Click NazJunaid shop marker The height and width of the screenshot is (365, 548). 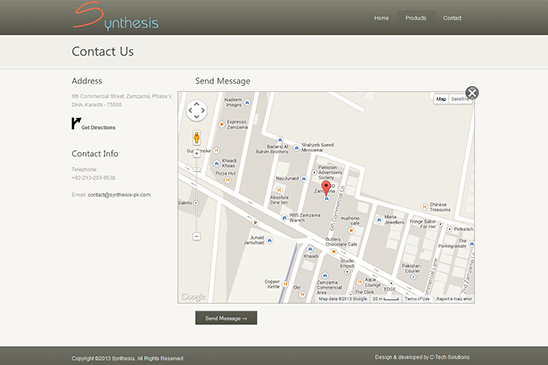304,179
